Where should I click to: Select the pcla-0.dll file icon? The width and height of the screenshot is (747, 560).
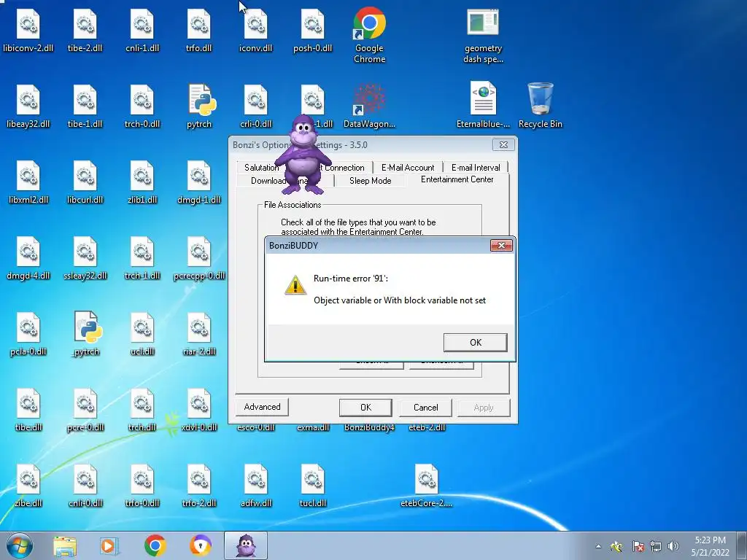tap(28, 332)
